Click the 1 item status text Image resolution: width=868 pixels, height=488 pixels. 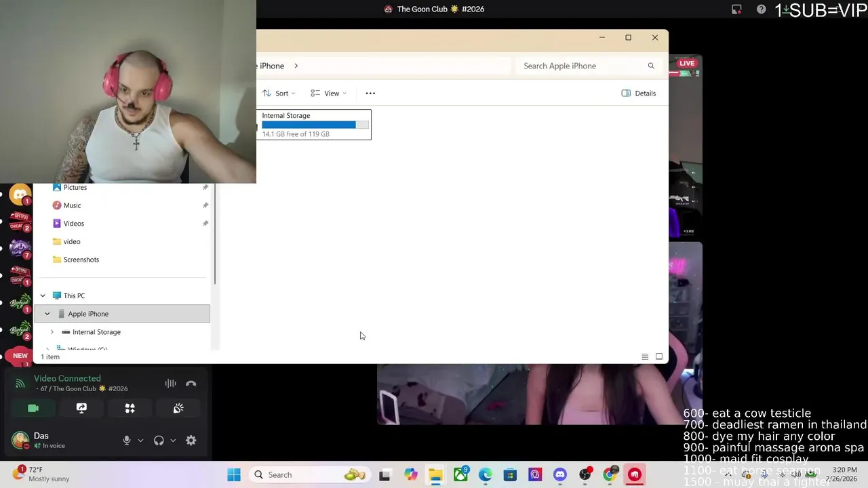point(50,357)
